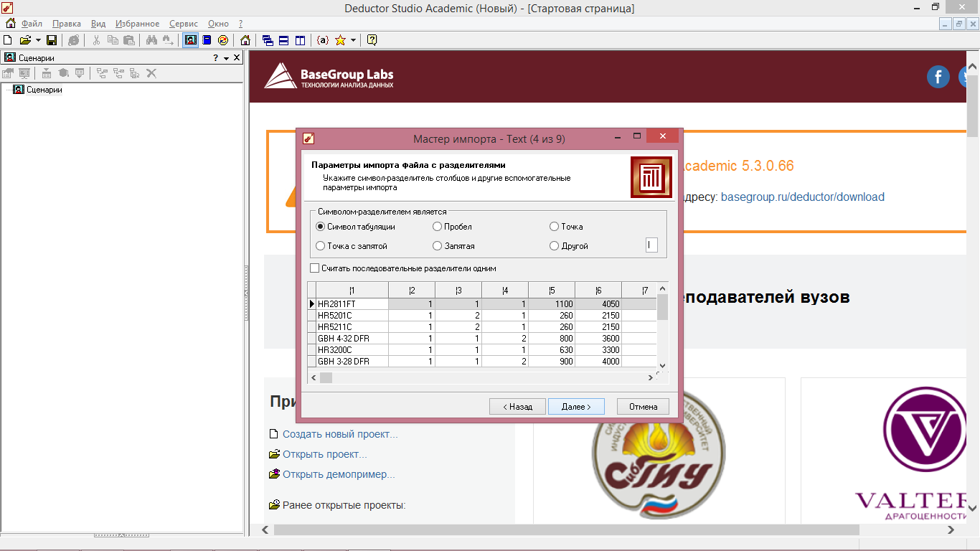This screenshot has width=980, height=551.
Task: Select the Другой delimiter radio button
Action: (555, 246)
